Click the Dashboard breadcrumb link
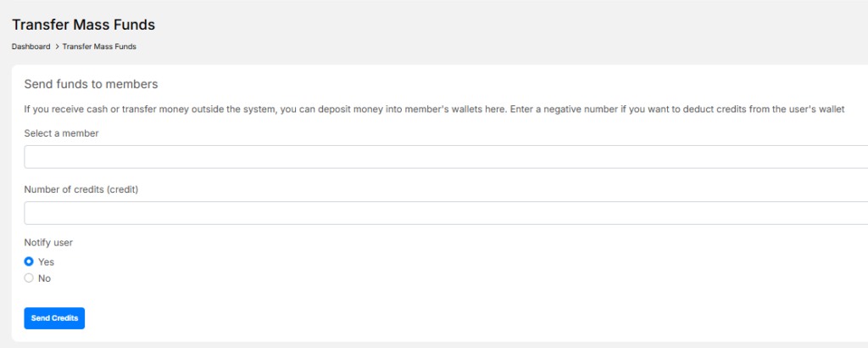Viewport: 868px width, 348px height. click(x=31, y=47)
